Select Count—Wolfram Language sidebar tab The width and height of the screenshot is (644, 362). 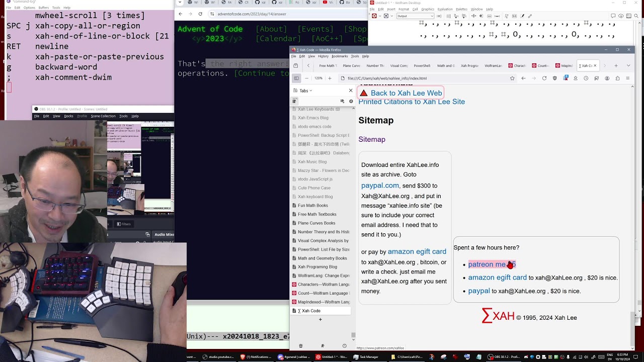point(320,293)
